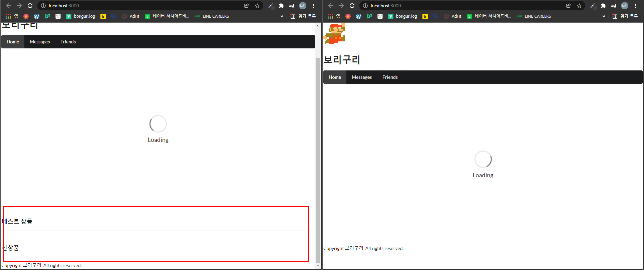Open the Chrome three-dot menu in the left window
Screen dimensions: 644x270
coord(313,6)
